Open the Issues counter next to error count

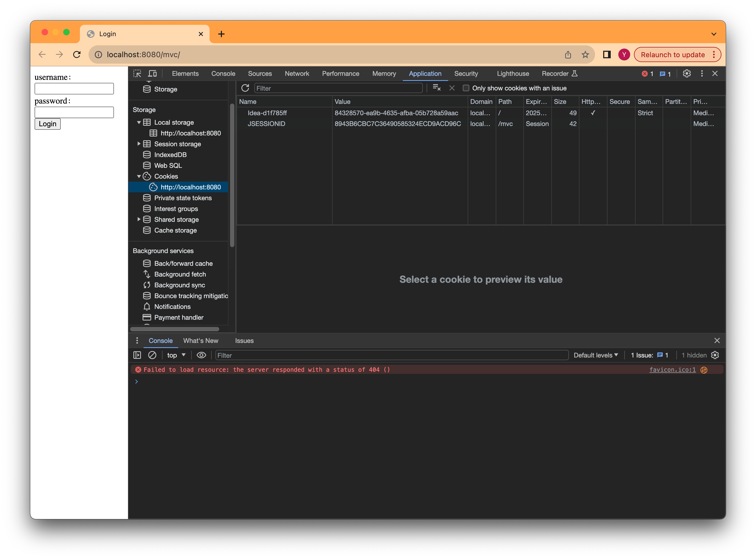(664, 73)
